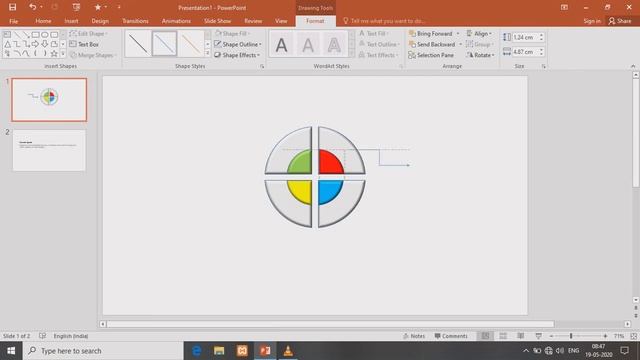Open spell check icon in status bar
The image size is (640, 360).
(x=42, y=336)
